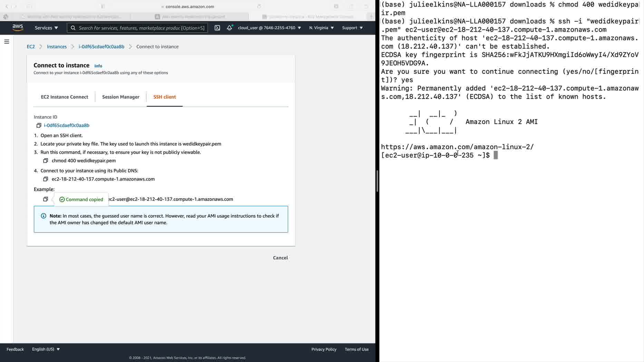Go back in Safari
Viewport: 644px width, 362px height.
(x=7, y=6)
